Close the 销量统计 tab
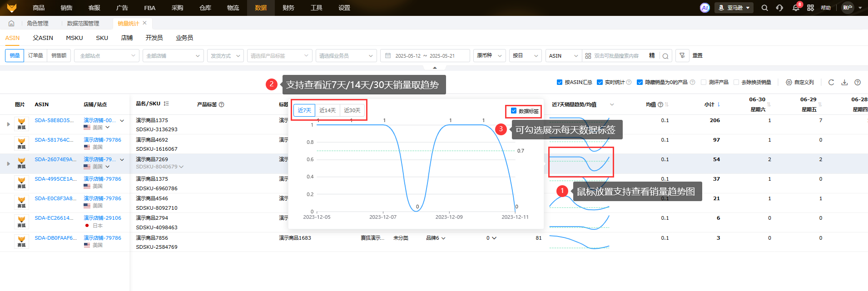 click(144, 23)
